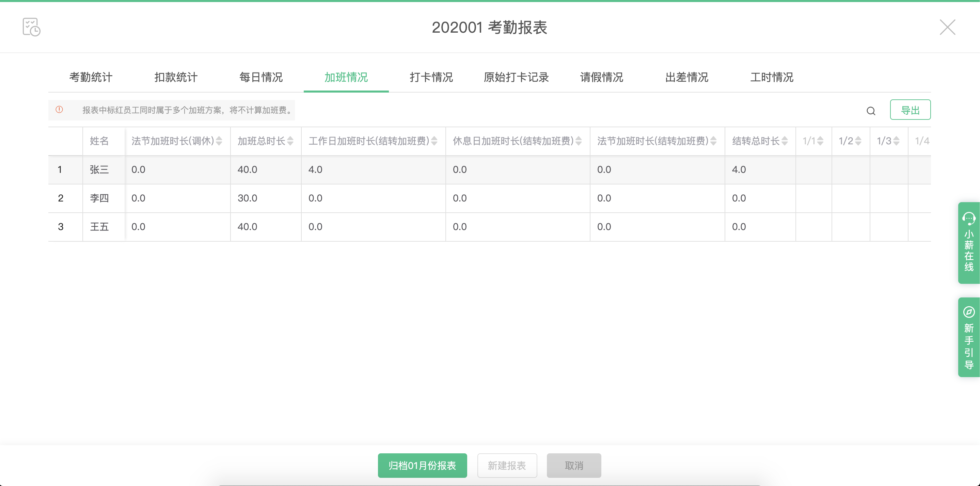Click 归档01月份报表 button
The width and height of the screenshot is (980, 486).
(422, 465)
